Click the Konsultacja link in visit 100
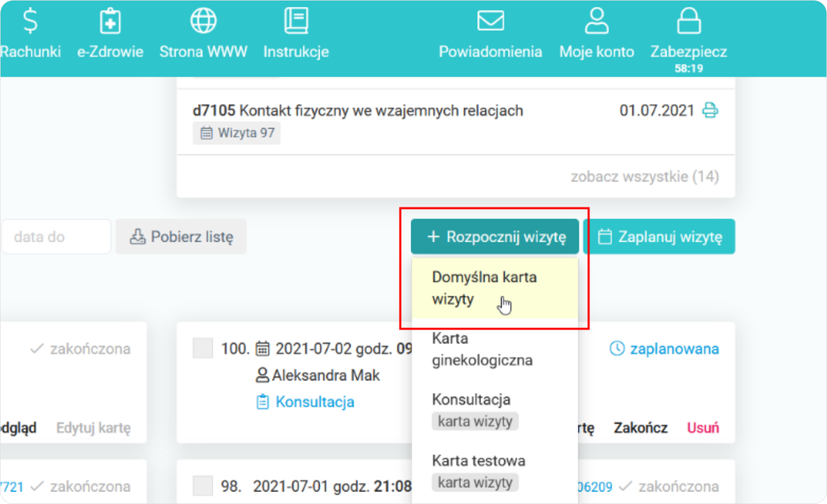 315,402
